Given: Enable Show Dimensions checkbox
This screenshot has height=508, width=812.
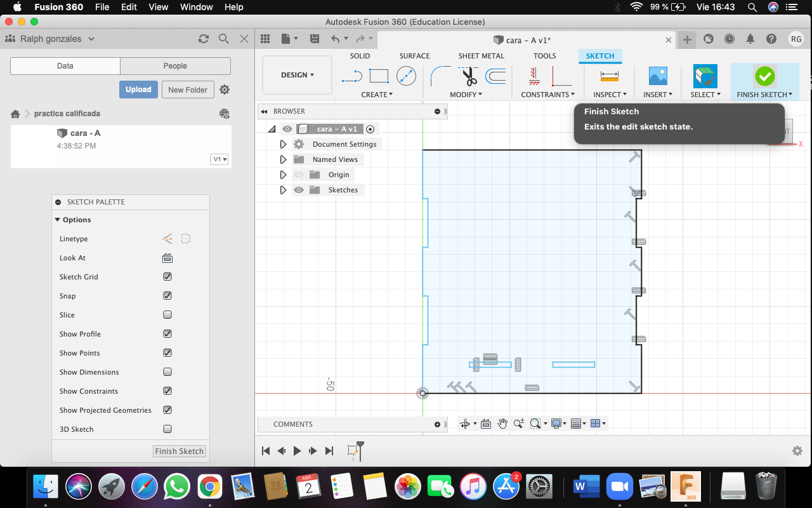Looking at the screenshot, I should coord(167,372).
